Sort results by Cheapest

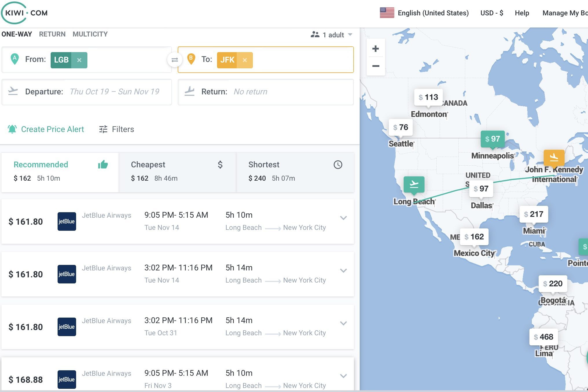point(177,172)
